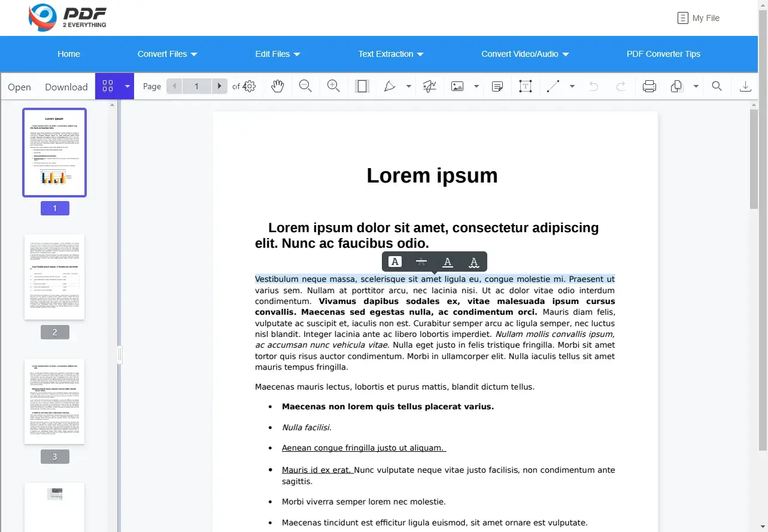This screenshot has width=768, height=532.
Task: Click the thumbnail panel scroll-up arrow
Action: coord(112,105)
